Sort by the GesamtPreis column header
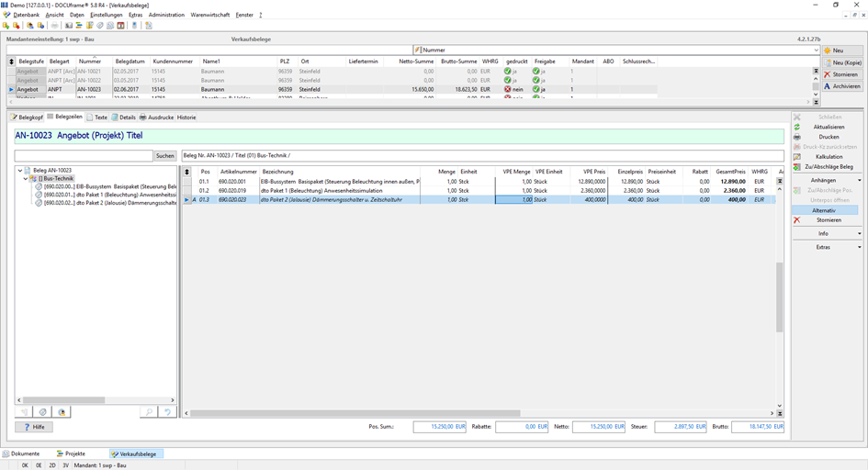Viewport: 868px width, 470px height. click(730, 172)
